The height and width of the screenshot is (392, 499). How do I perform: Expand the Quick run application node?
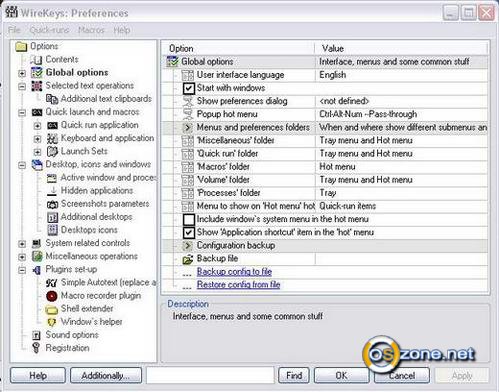click(x=37, y=126)
